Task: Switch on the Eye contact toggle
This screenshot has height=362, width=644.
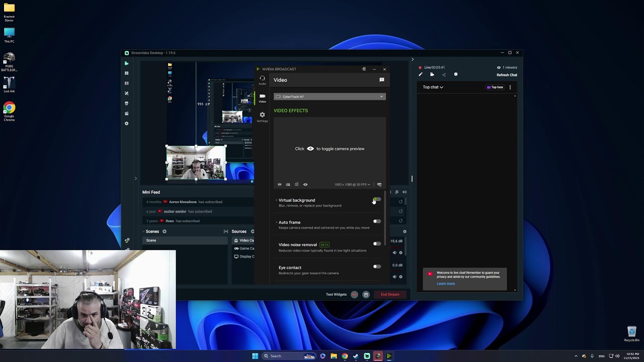Action: coord(377,266)
